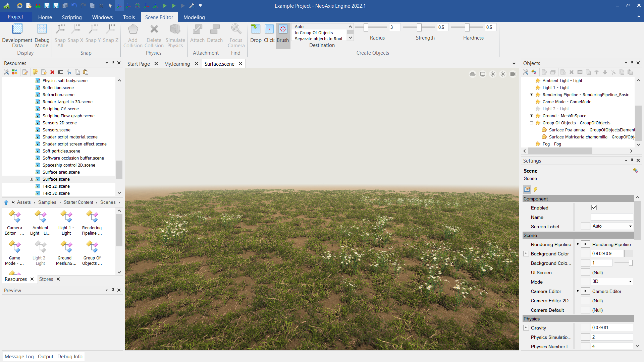Image resolution: width=644 pixels, height=362 pixels.
Task: Toggle the UI Screen reset box
Action: [x=585, y=273]
